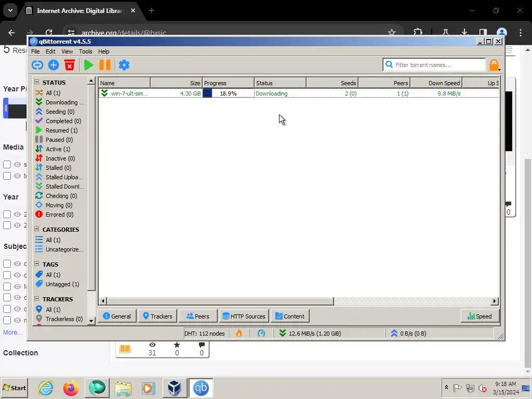Toggle the first Year eye icon

click(17, 215)
